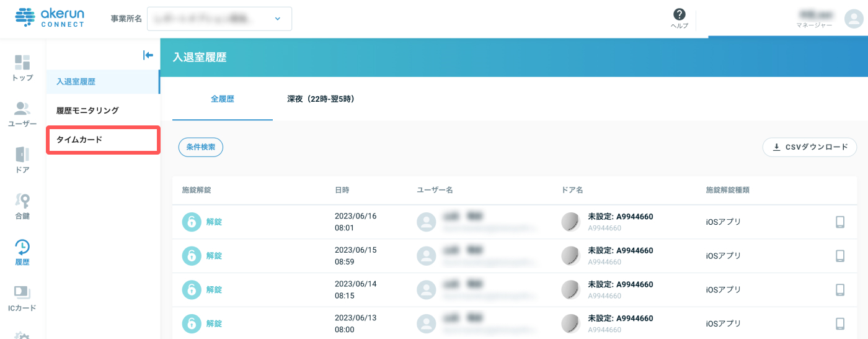Click 未設定: A9944660 in the 2023/06/14 row

point(621,284)
